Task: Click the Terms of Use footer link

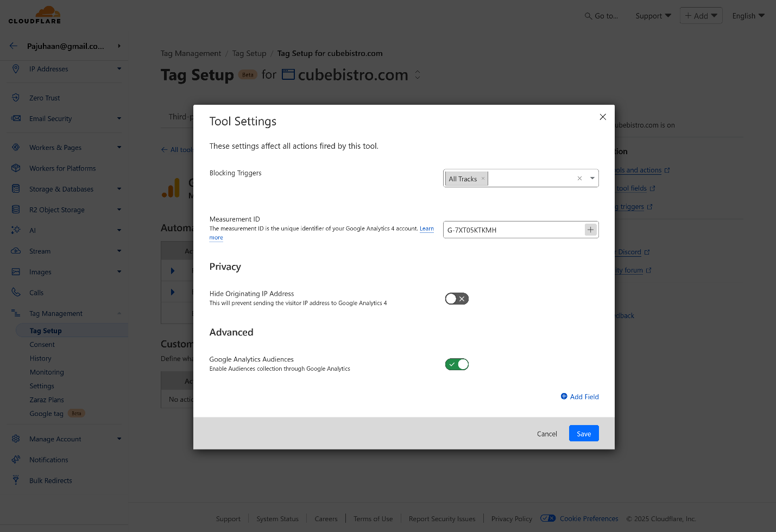Action: point(373,519)
